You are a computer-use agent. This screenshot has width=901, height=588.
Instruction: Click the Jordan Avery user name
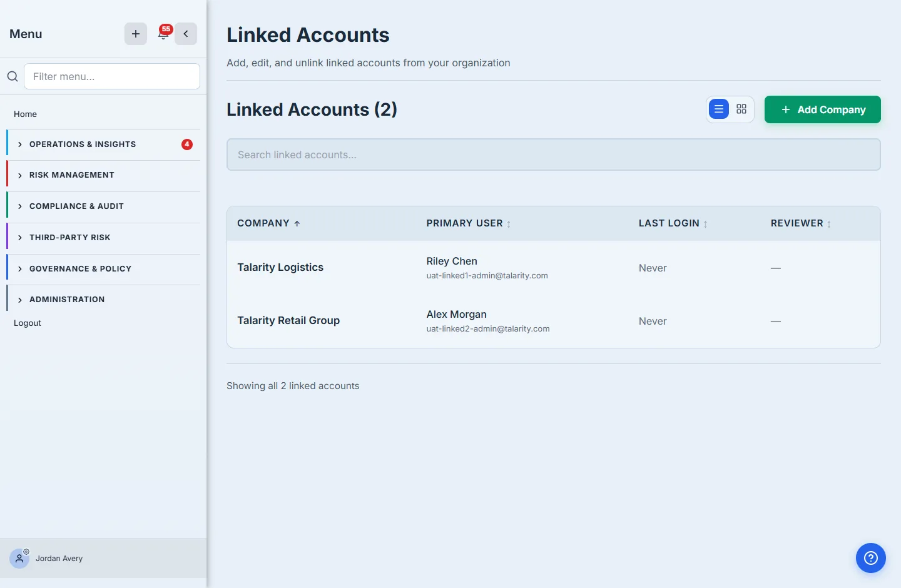(59, 559)
